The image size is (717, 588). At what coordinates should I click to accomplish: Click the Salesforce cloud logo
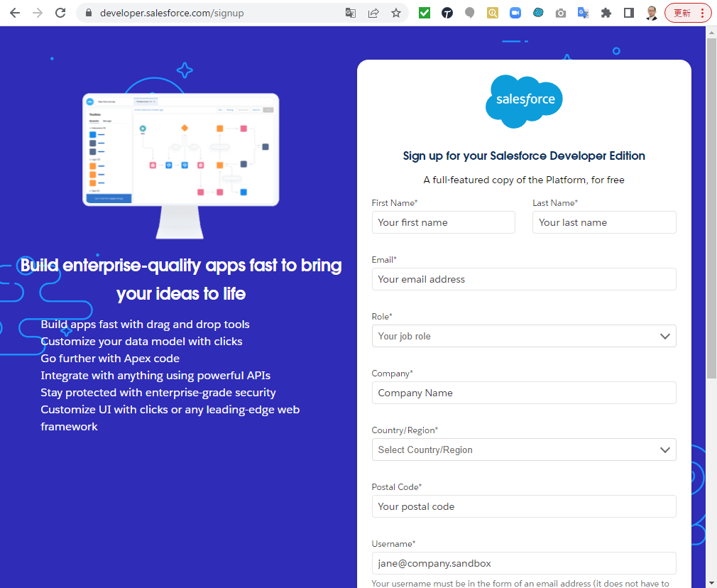(524, 101)
